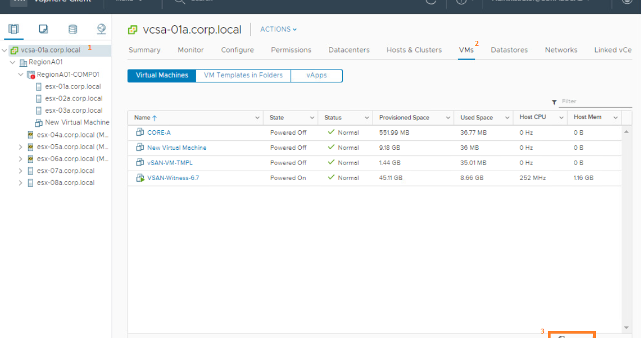This screenshot has width=644, height=338.
Task: Sort by the Name column header
Action: point(141,117)
